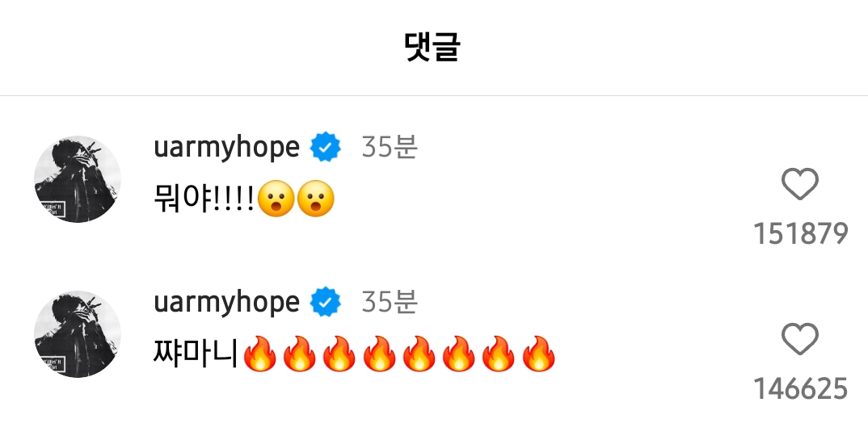Click the first fire emoji after "쨔마니"
This screenshot has width=868, height=440.
[x=259, y=353]
